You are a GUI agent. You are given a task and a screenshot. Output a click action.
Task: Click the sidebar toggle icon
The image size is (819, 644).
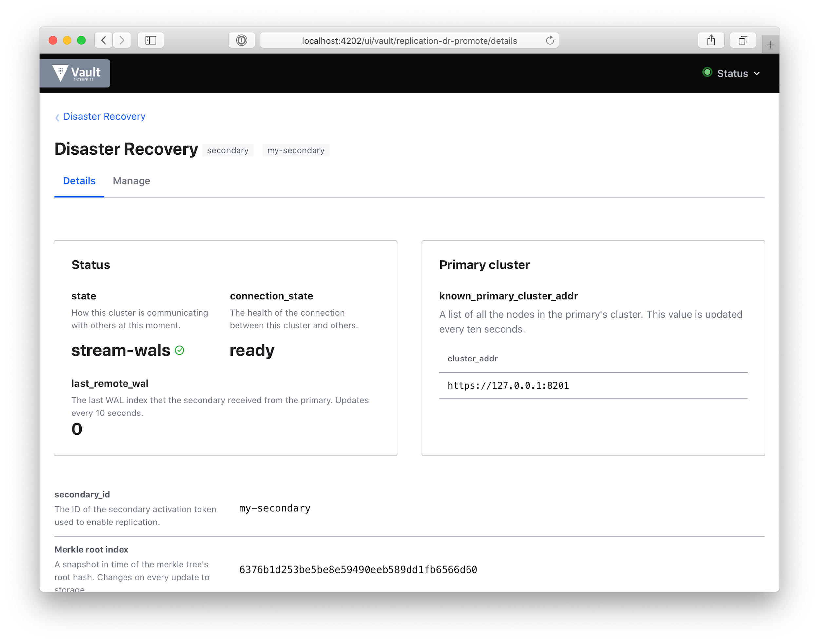coord(150,40)
